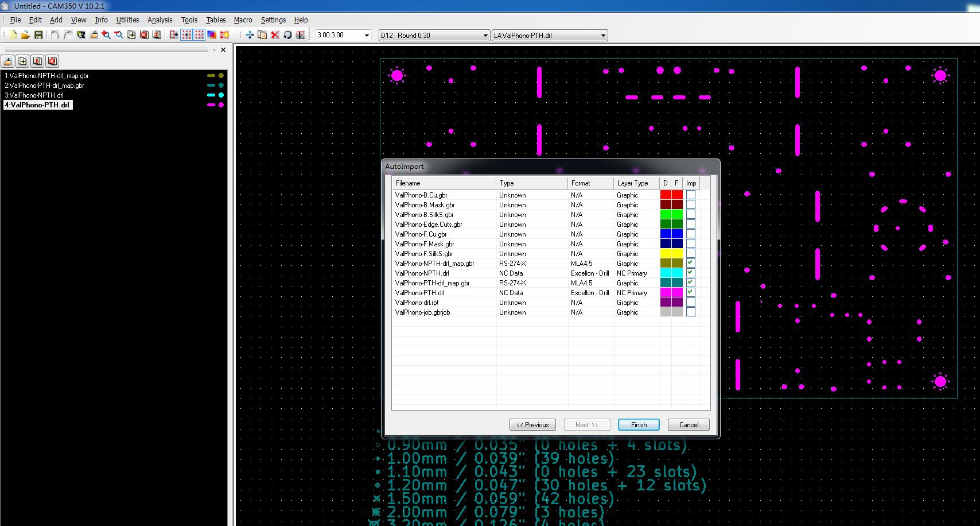Click the Finish button in AutoImport
The height and width of the screenshot is (526, 980).
click(638, 425)
